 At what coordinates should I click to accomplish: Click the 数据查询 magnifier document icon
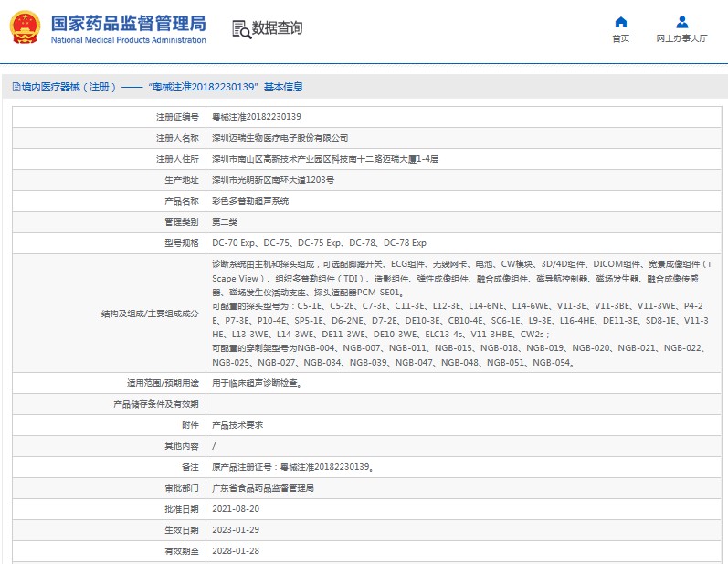pos(241,28)
